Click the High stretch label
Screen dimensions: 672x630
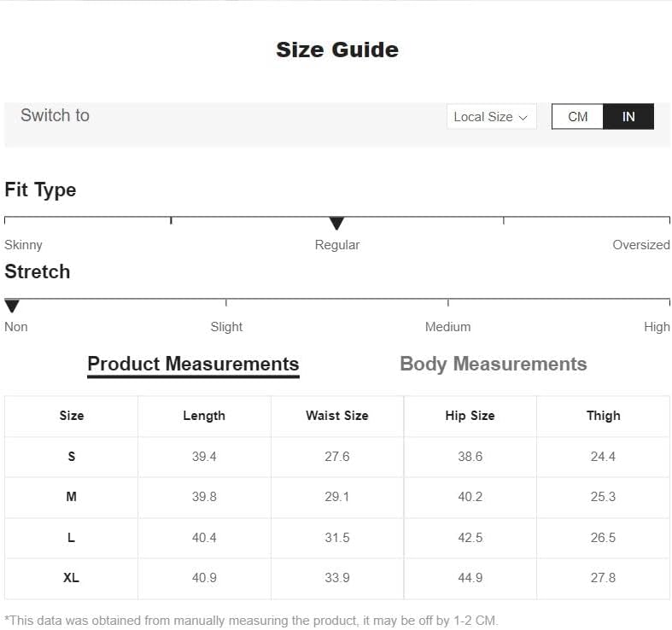[657, 327]
